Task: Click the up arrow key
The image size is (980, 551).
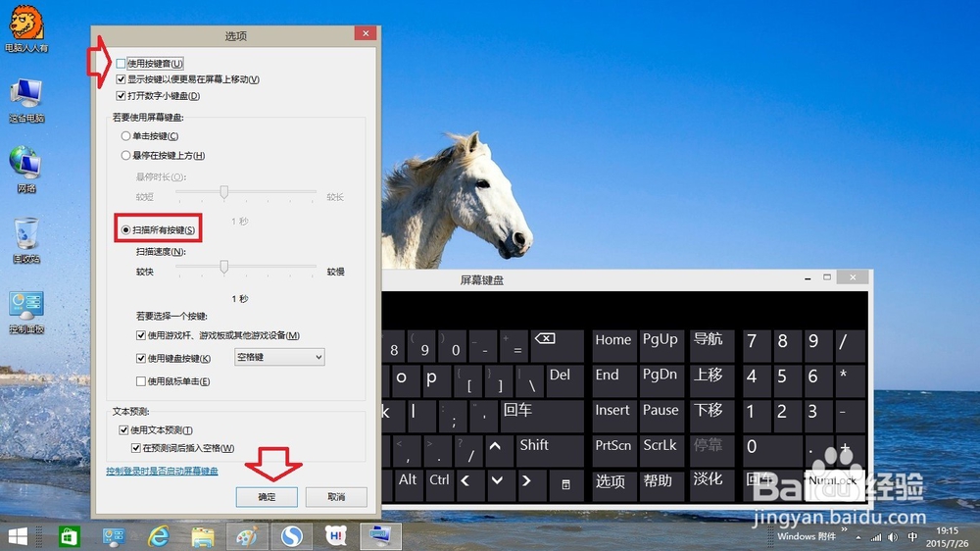Action: [499, 452]
